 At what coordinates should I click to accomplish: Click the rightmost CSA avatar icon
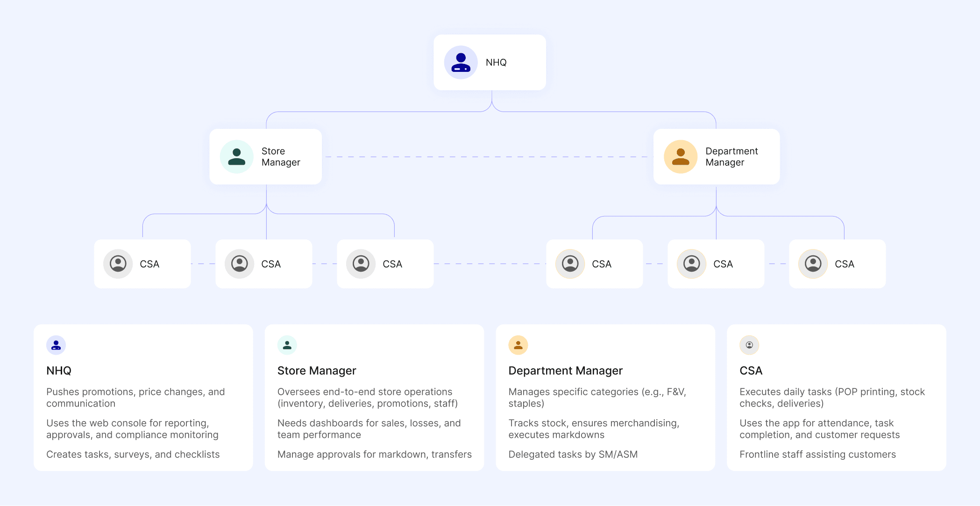(x=813, y=264)
